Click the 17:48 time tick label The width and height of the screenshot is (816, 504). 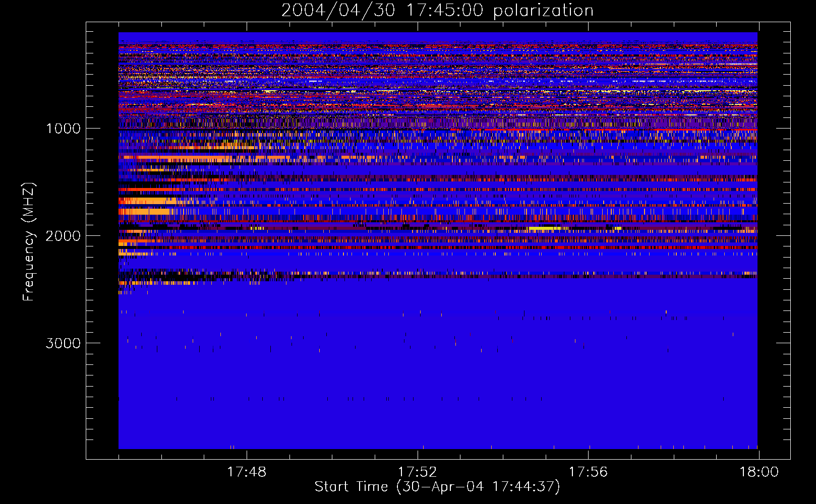click(247, 472)
